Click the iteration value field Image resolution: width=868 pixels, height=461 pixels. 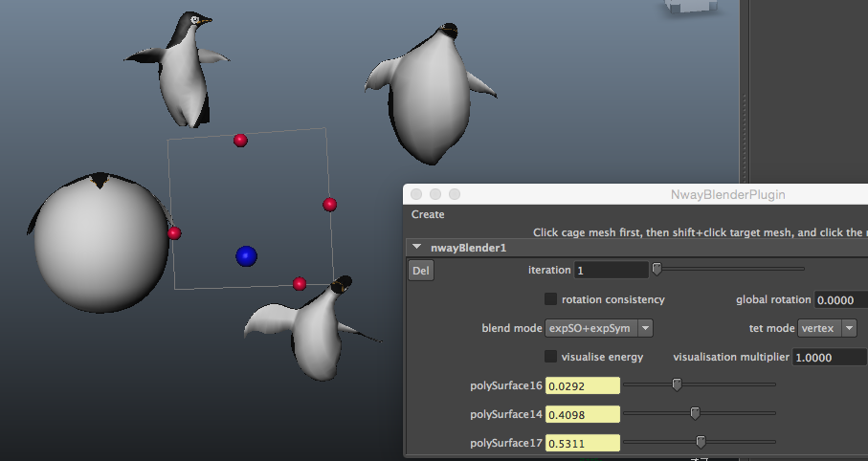(x=611, y=271)
